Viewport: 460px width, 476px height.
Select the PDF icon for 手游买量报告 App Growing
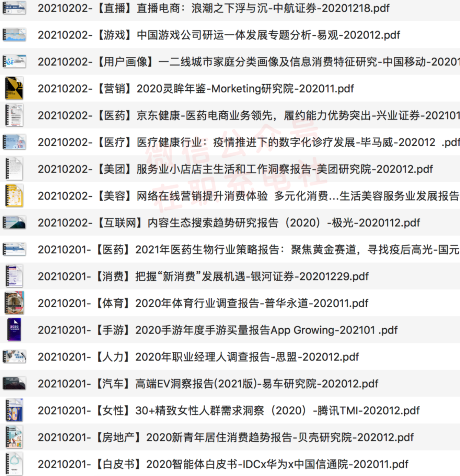point(14,330)
